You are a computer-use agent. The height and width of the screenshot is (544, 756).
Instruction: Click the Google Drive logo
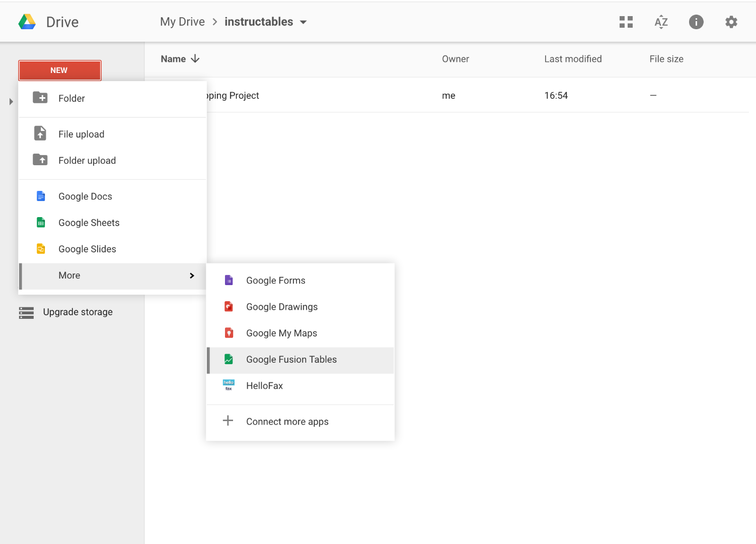[27, 21]
